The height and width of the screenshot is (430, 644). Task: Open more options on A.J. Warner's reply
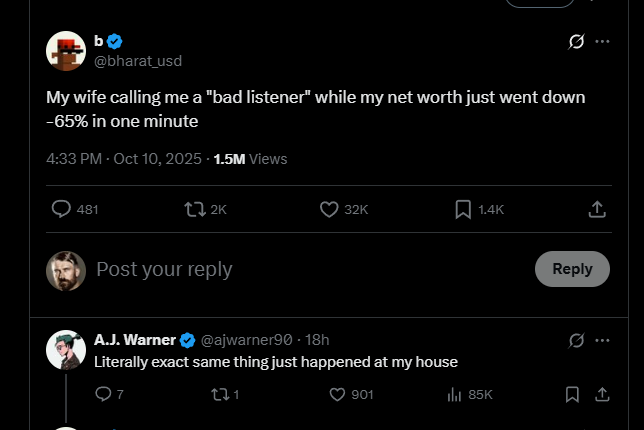[602, 340]
